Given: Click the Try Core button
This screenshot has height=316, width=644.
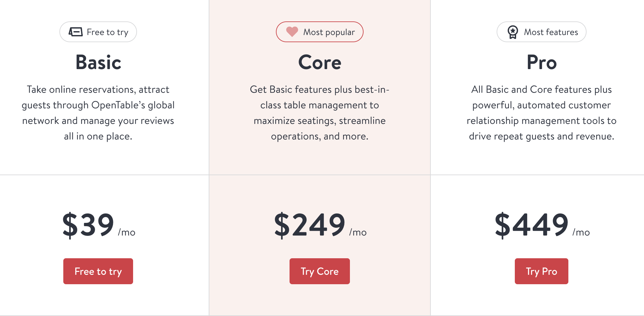Looking at the screenshot, I should (319, 271).
